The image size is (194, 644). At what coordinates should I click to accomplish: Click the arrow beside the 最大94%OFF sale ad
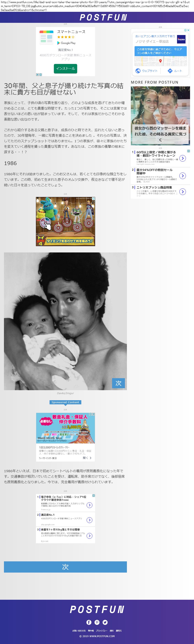click(183, 176)
